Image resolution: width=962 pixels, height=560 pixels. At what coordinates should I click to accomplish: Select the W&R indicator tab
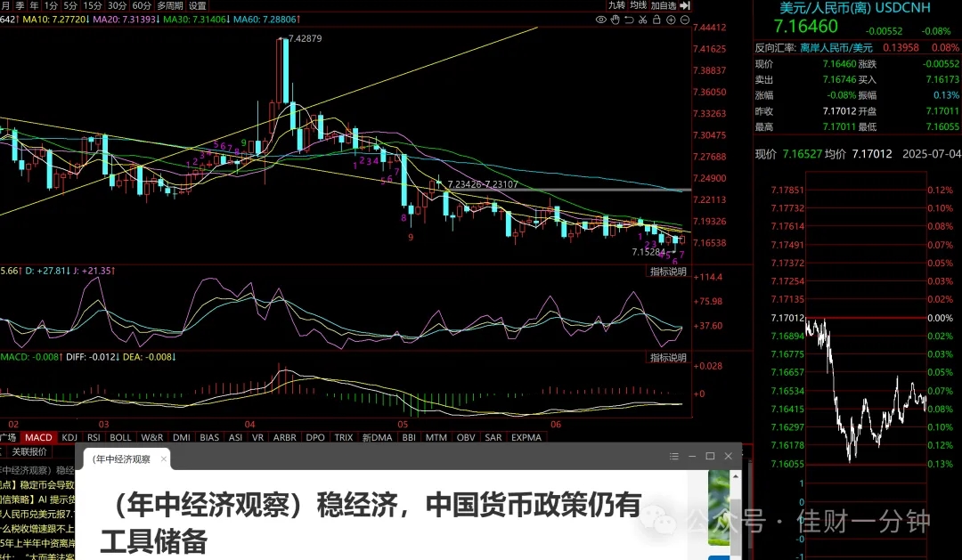[x=151, y=437]
